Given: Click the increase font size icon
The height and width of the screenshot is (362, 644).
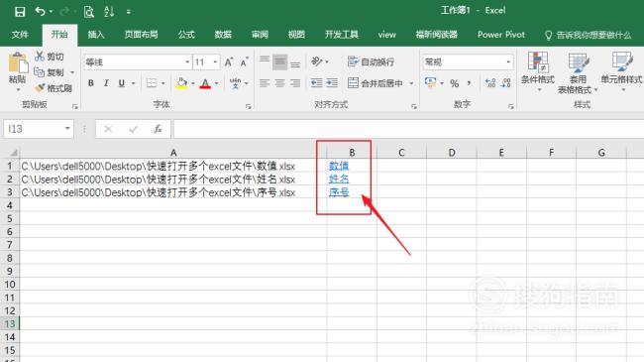Looking at the screenshot, I should click(229, 62).
